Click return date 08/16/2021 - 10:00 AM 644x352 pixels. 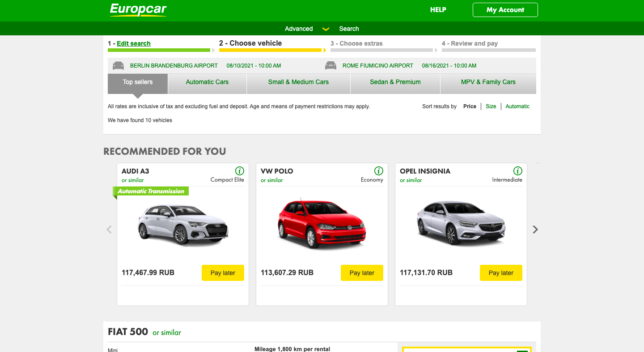449,66
